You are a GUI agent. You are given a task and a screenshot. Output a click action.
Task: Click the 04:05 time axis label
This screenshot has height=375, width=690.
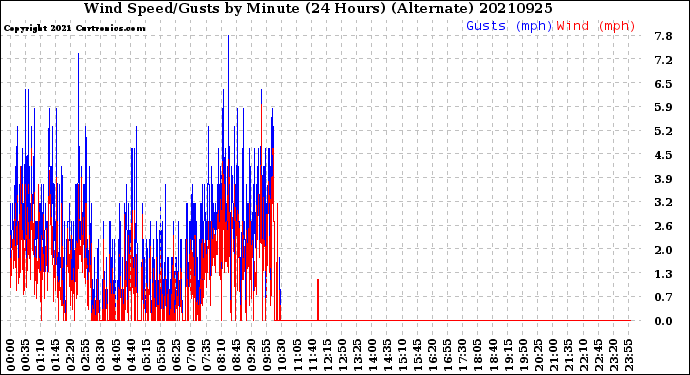(x=116, y=355)
